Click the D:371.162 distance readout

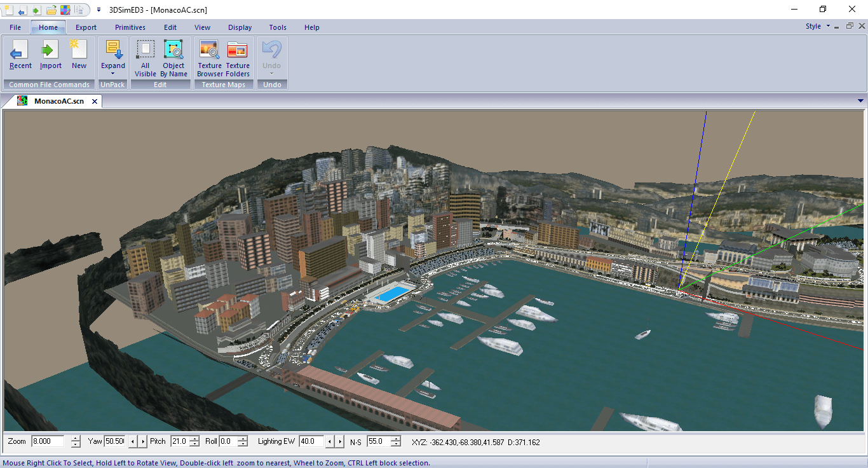[x=524, y=442]
